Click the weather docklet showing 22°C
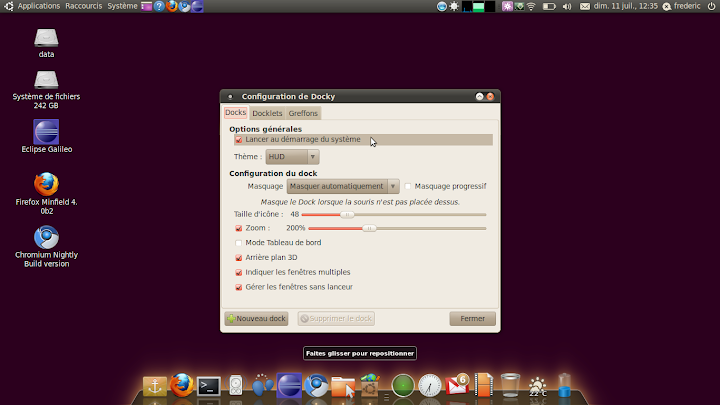 pyautogui.click(x=537, y=387)
